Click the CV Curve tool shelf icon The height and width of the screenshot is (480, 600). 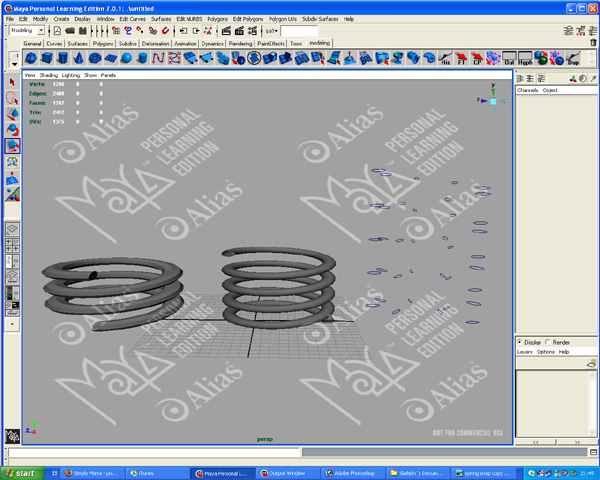pos(158,58)
